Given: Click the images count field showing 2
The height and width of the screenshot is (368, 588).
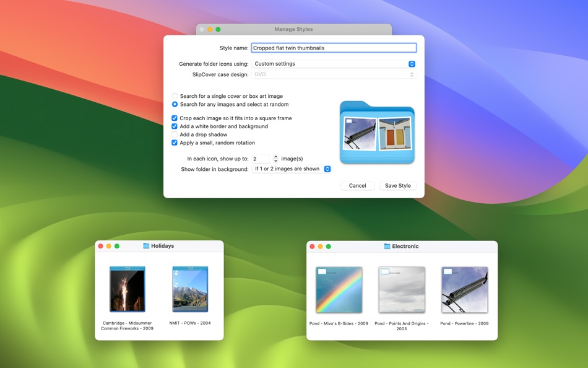Looking at the screenshot, I should pos(261,159).
